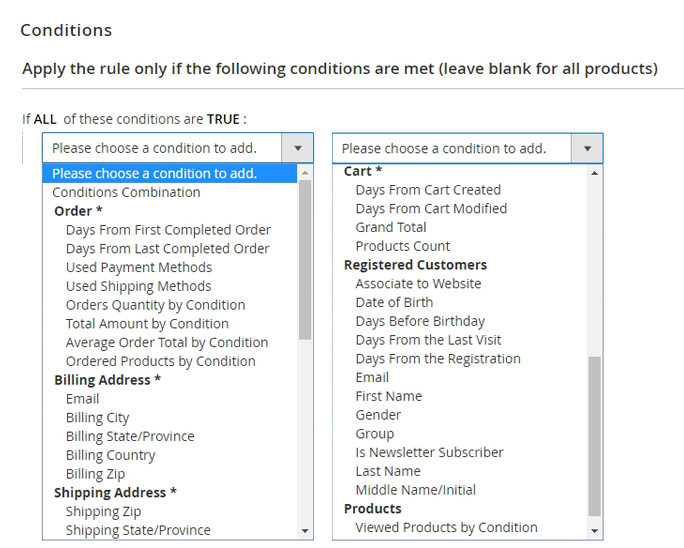The height and width of the screenshot is (548, 684).
Task: Select Viewed Products by Condition
Action: click(446, 527)
